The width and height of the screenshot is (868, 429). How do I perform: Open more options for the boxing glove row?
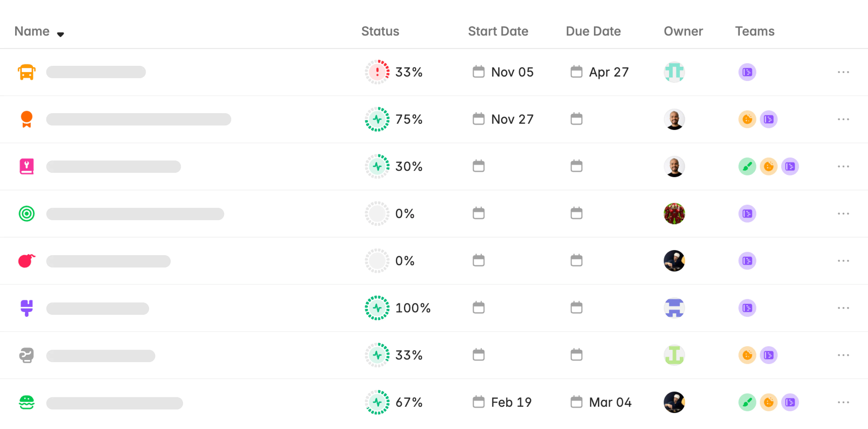843,355
